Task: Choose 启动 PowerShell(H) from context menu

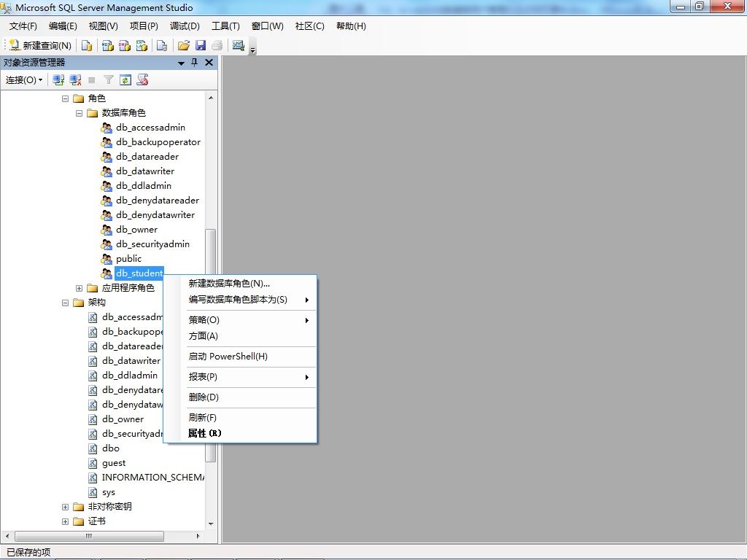Action: (240, 357)
